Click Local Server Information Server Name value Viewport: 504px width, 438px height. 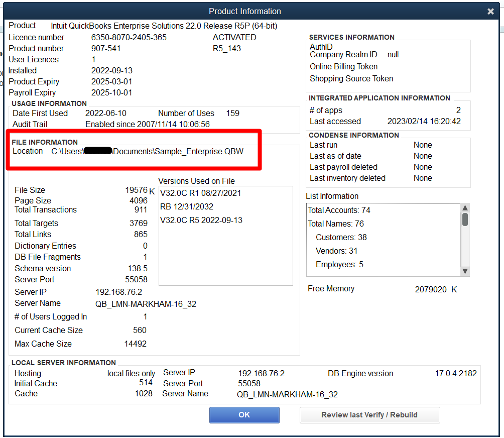[287, 394]
